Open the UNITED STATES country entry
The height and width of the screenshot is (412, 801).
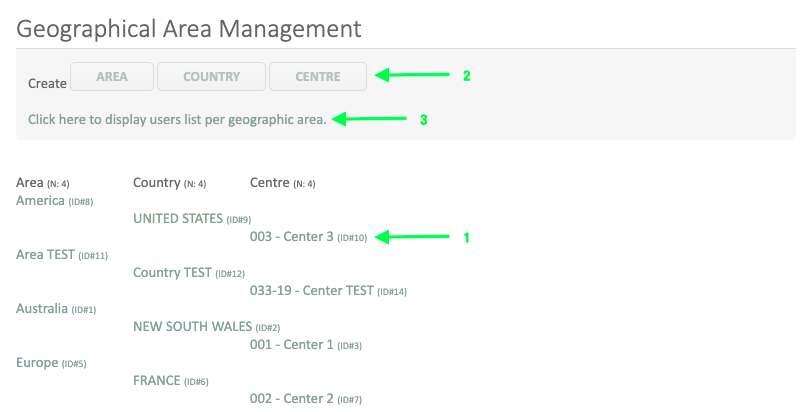[179, 219]
